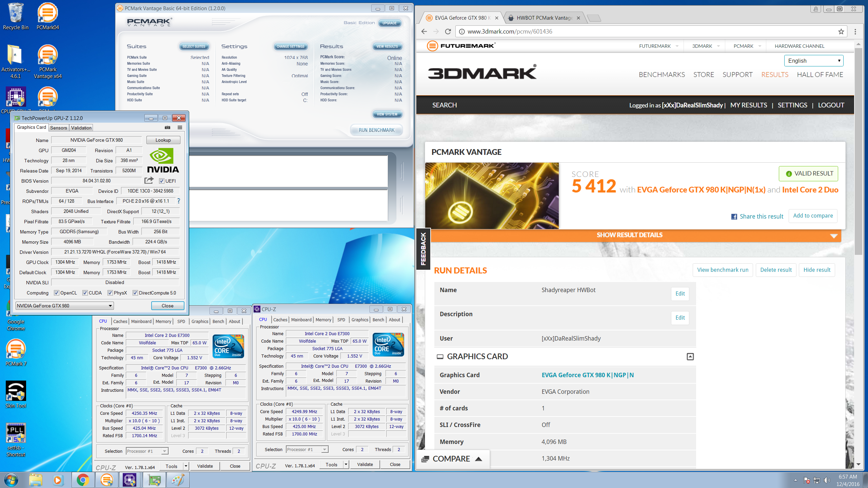The width and height of the screenshot is (868, 488).
Task: Switch to the Validation tab in GPU-Z
Action: tap(81, 128)
